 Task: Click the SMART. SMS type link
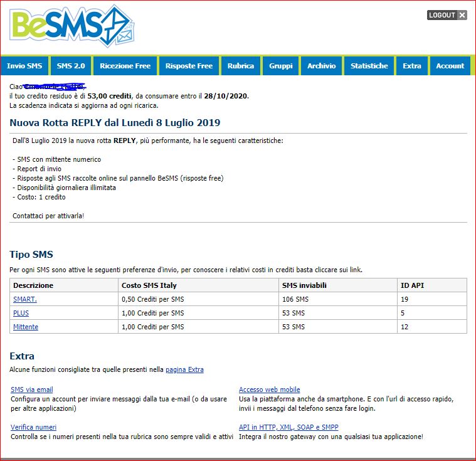click(25, 299)
